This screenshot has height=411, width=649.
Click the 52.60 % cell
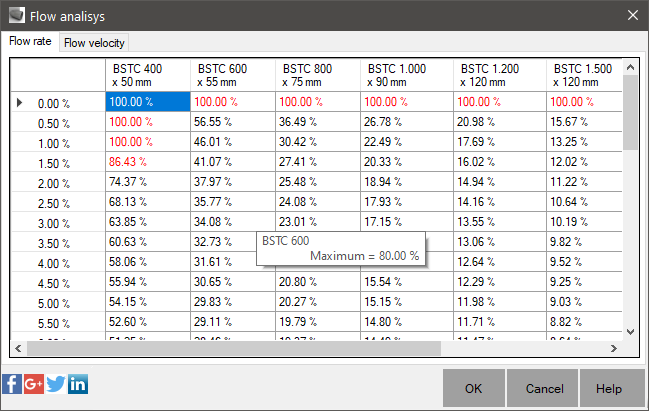click(148, 322)
